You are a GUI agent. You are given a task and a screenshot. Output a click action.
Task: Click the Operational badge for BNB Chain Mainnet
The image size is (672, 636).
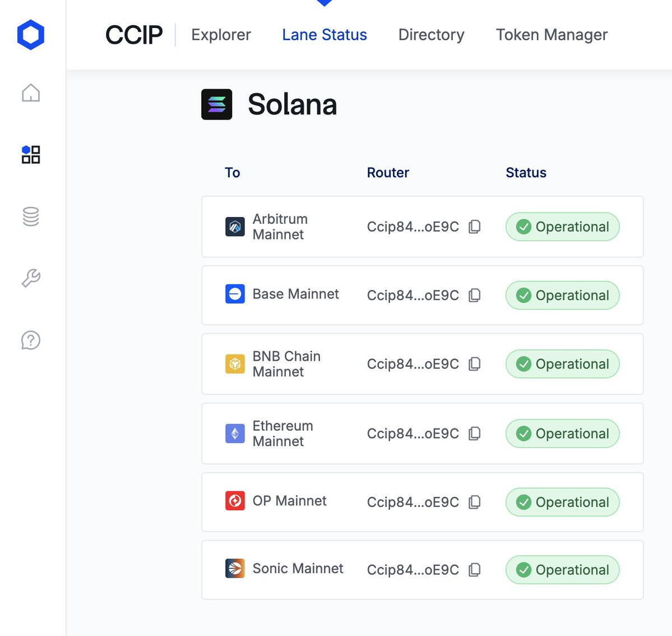(562, 363)
